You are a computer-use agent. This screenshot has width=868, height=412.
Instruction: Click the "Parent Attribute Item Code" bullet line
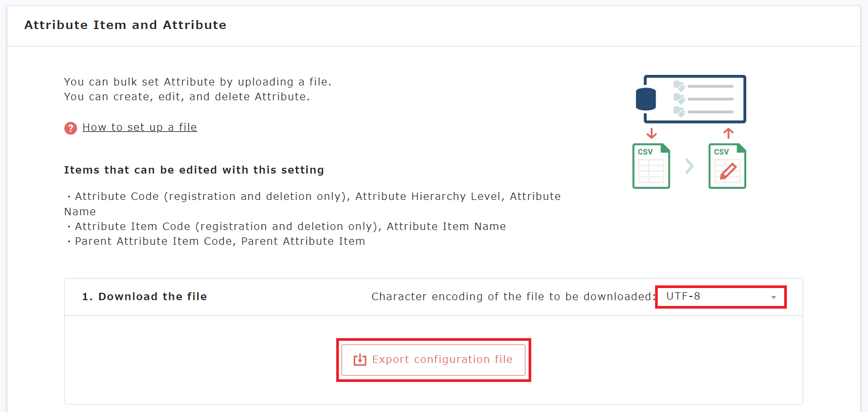tap(219, 241)
